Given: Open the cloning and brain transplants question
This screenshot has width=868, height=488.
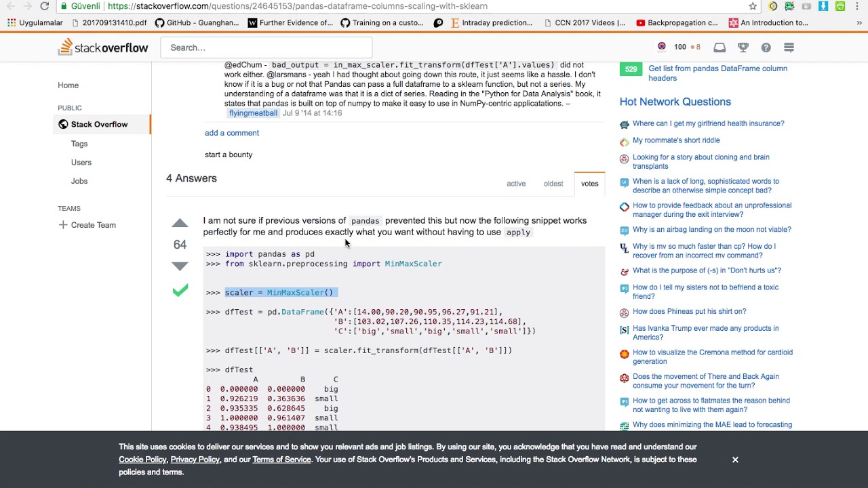Looking at the screenshot, I should 701,161.
